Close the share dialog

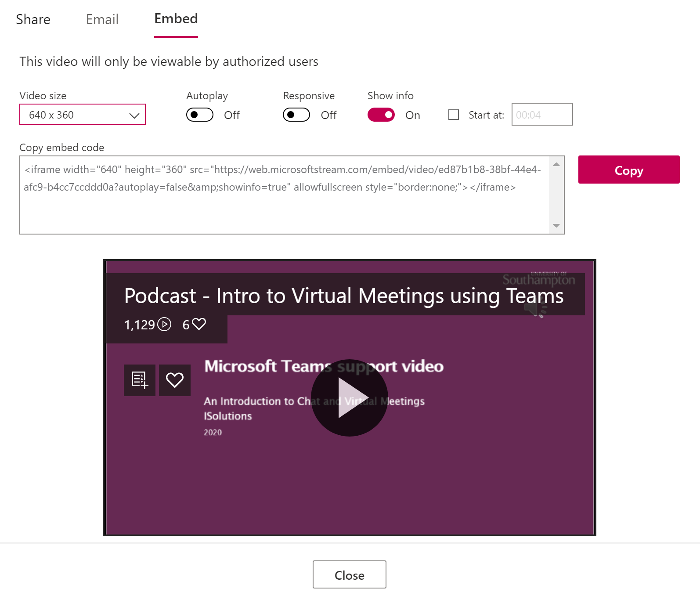[x=350, y=574]
